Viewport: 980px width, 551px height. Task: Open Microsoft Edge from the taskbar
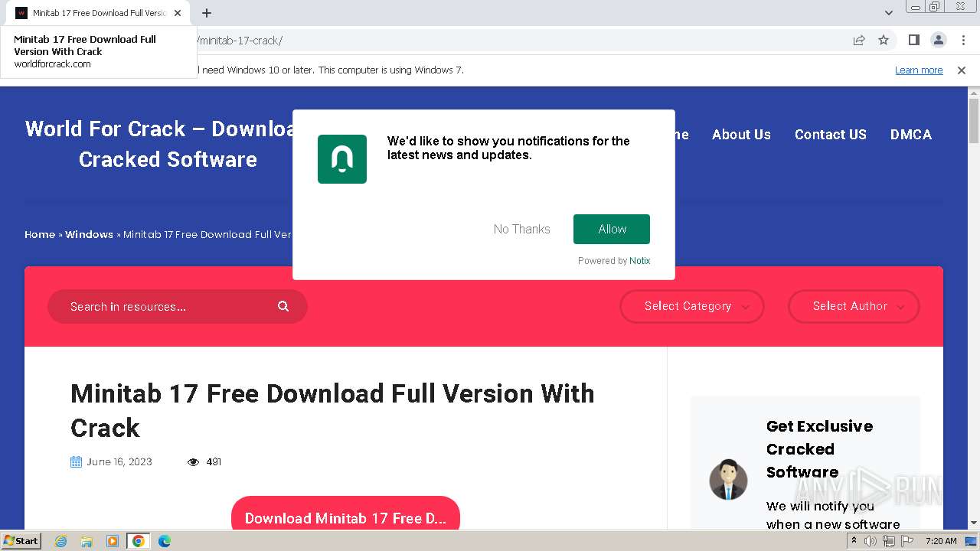164,541
